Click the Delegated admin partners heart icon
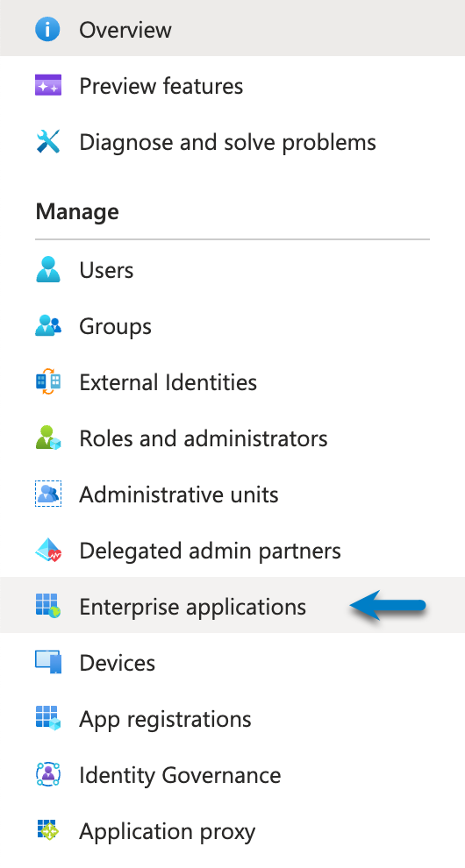This screenshot has height=868, width=465. click(x=47, y=551)
